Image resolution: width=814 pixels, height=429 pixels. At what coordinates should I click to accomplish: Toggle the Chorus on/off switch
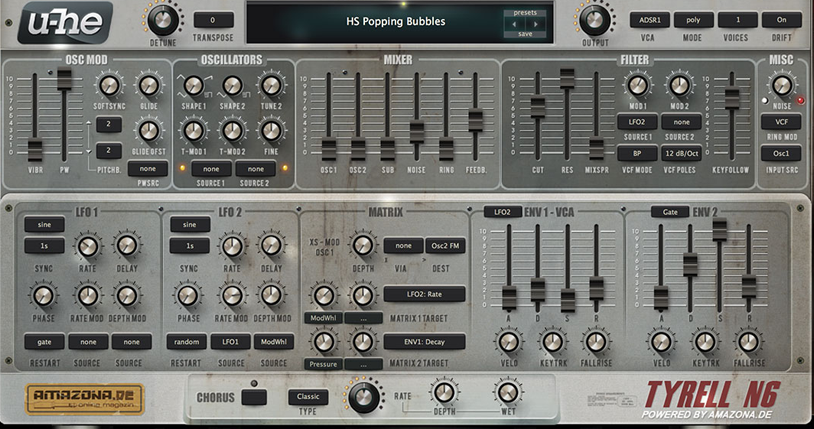pos(255,397)
